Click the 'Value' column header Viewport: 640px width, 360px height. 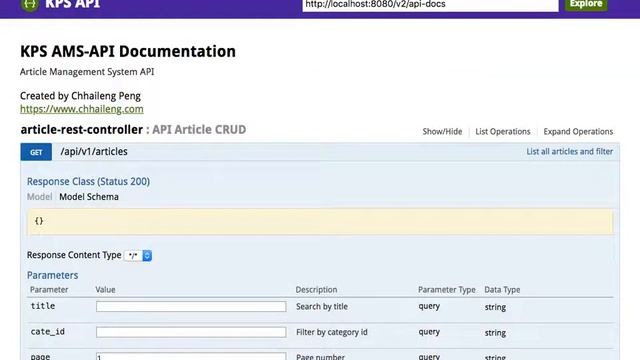tap(105, 290)
